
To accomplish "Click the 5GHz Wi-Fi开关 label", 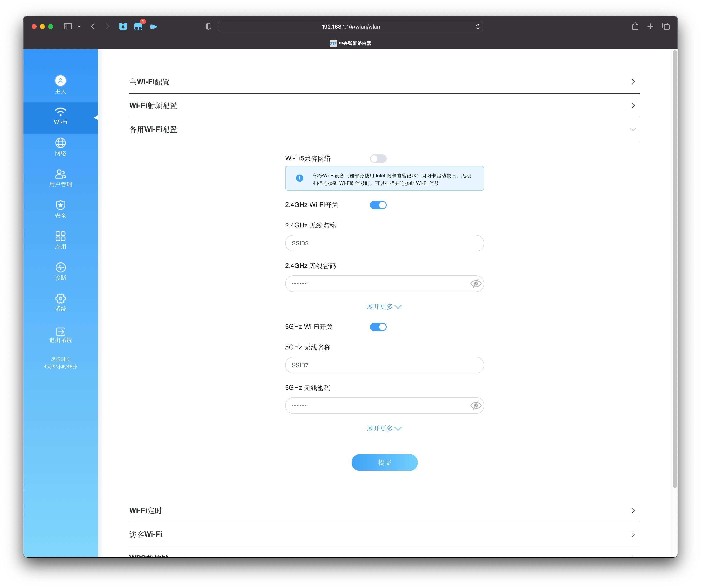I will [x=309, y=326].
